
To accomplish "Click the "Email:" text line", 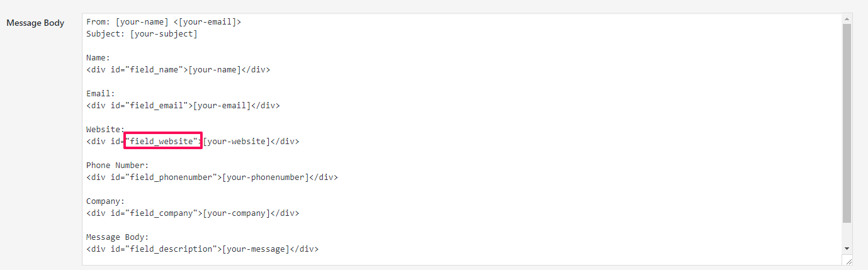I will [101, 93].
